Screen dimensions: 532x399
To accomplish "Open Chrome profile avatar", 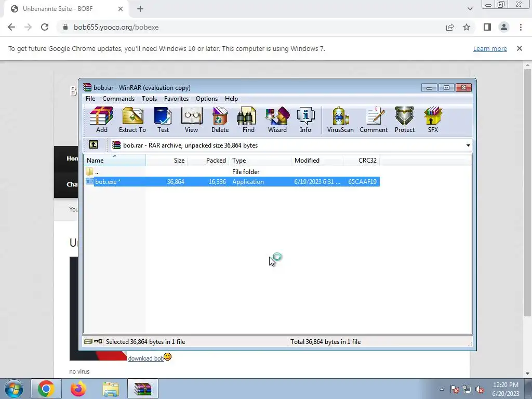I will tap(504, 27).
